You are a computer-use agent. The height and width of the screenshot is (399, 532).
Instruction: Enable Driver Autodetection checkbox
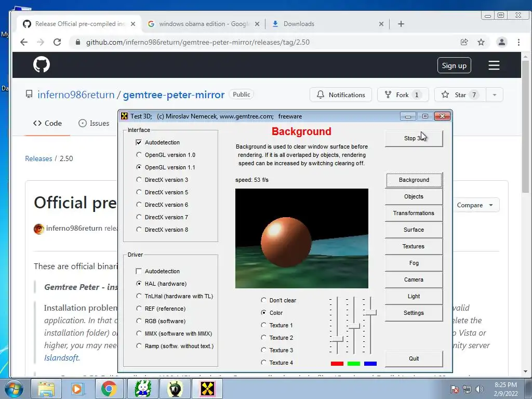coord(138,271)
